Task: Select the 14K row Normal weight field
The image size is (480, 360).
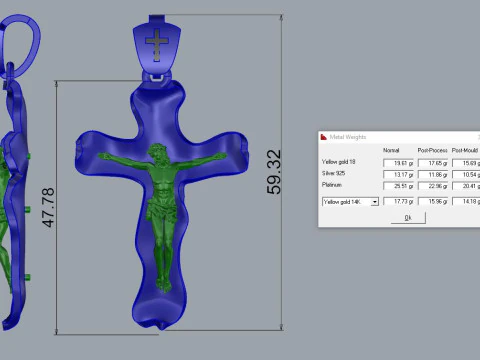Action: [x=398, y=201]
